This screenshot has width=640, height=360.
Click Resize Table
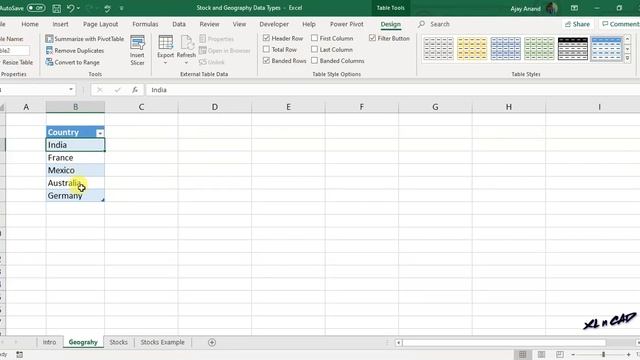pos(17,62)
